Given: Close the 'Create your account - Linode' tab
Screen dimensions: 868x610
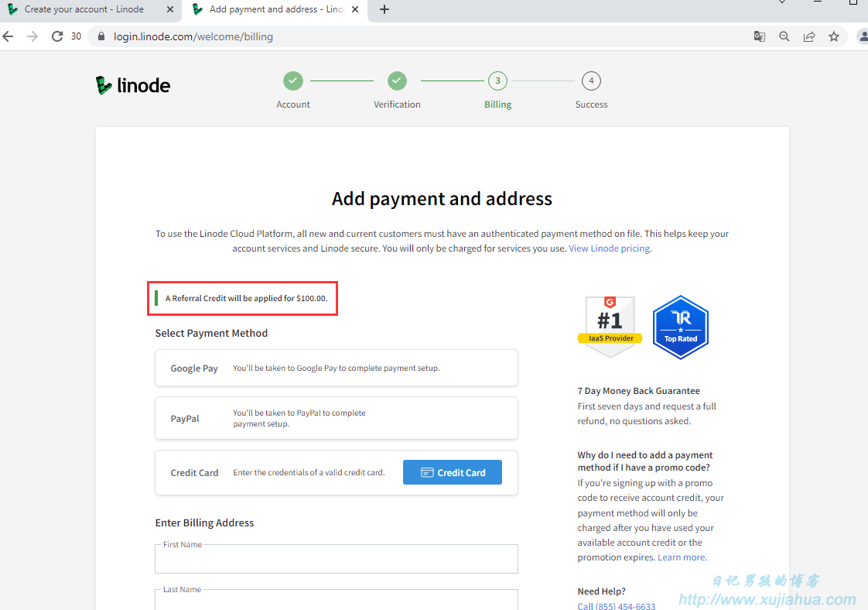Looking at the screenshot, I should click(x=170, y=9).
